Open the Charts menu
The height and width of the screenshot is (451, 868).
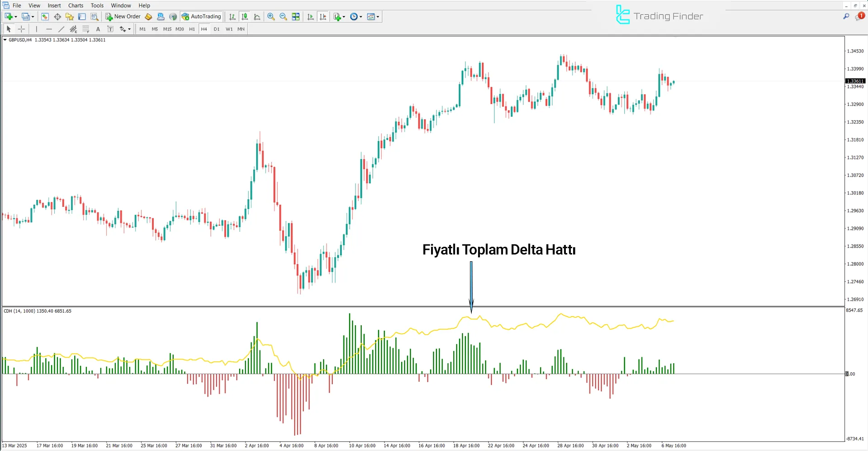coord(76,5)
